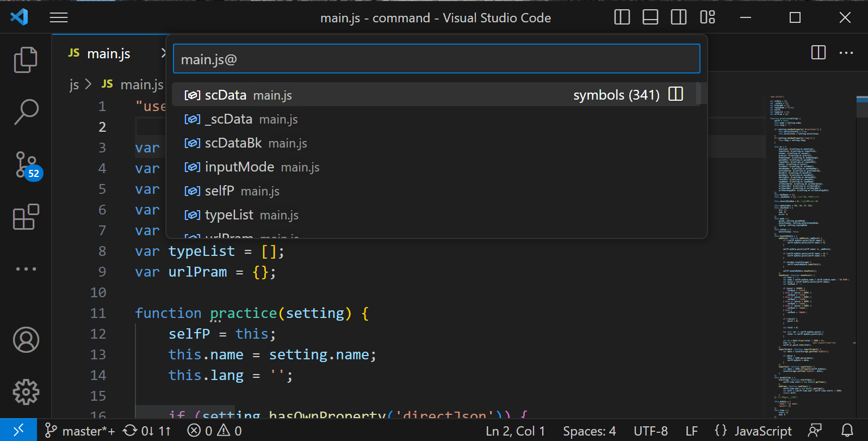Open the Manage gear menu
The width and height of the screenshot is (868, 441).
coord(26,392)
